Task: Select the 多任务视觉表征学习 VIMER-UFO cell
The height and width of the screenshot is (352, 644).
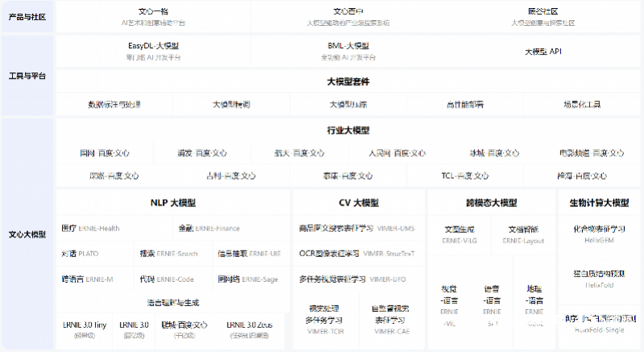Action: [358, 280]
